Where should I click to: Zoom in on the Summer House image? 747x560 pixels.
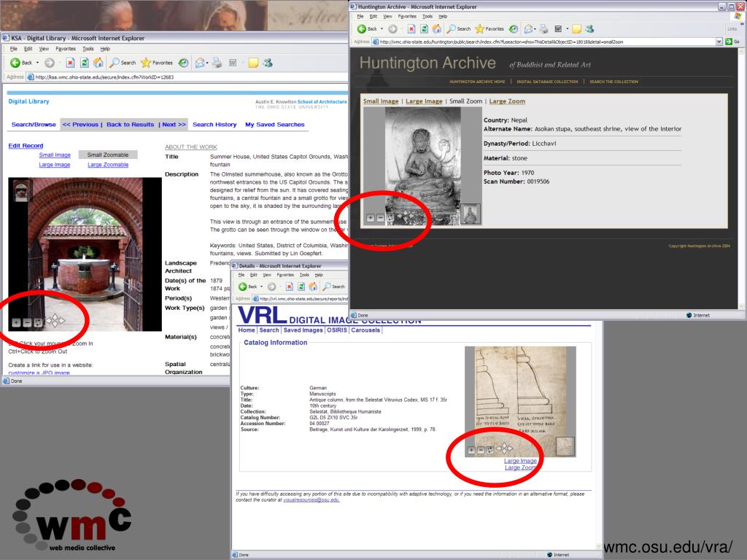tap(16, 323)
